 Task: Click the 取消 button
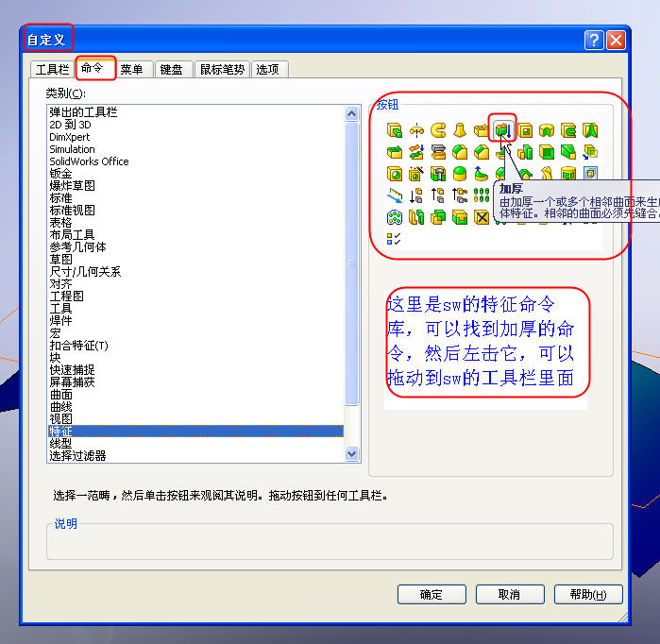pos(509,594)
